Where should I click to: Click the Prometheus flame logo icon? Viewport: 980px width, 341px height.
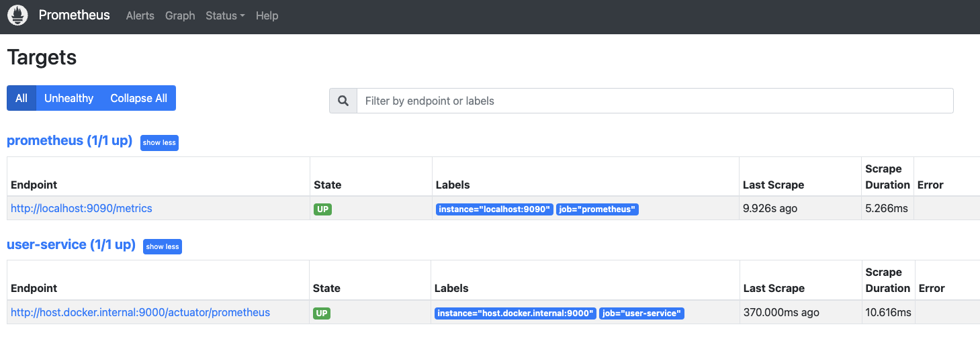[17, 15]
